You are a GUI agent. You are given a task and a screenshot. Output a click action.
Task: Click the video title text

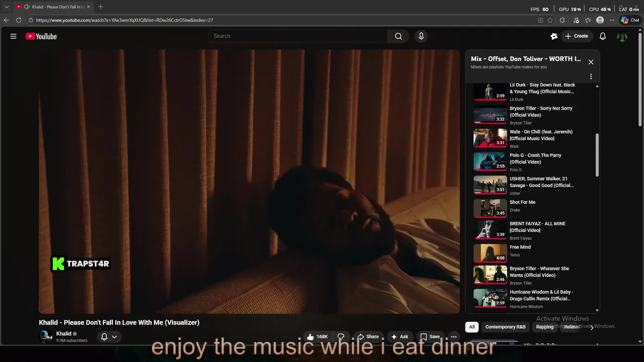pos(119,323)
